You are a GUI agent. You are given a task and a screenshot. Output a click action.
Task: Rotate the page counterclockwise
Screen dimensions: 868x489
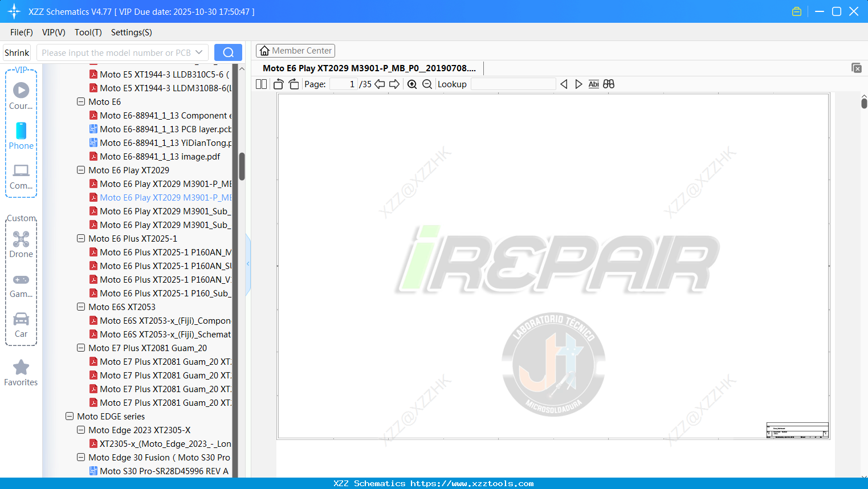point(279,84)
